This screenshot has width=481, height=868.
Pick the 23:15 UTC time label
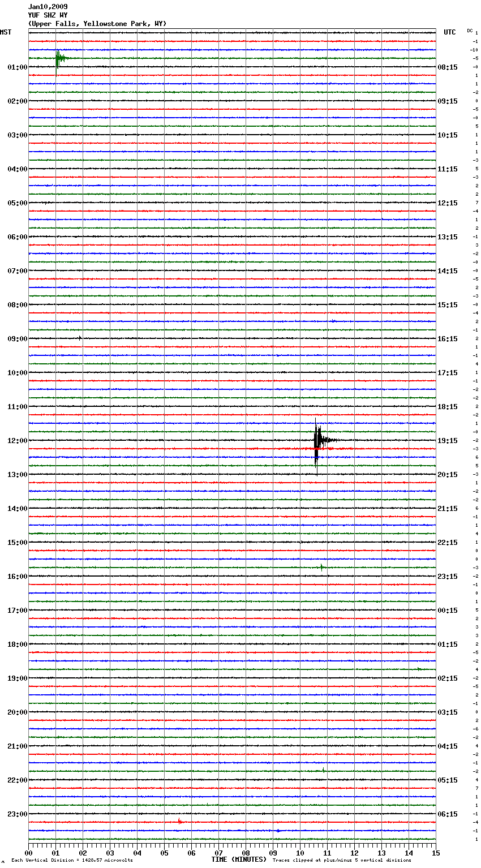coord(448,577)
